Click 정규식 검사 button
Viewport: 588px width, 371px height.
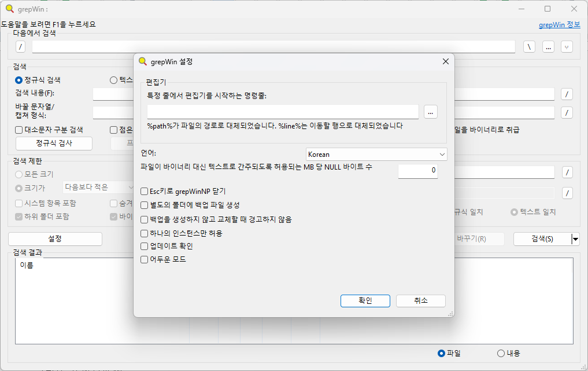[54, 144]
